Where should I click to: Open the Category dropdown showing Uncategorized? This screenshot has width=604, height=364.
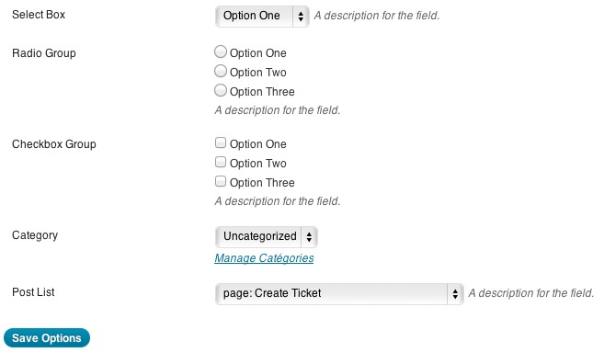click(x=267, y=236)
